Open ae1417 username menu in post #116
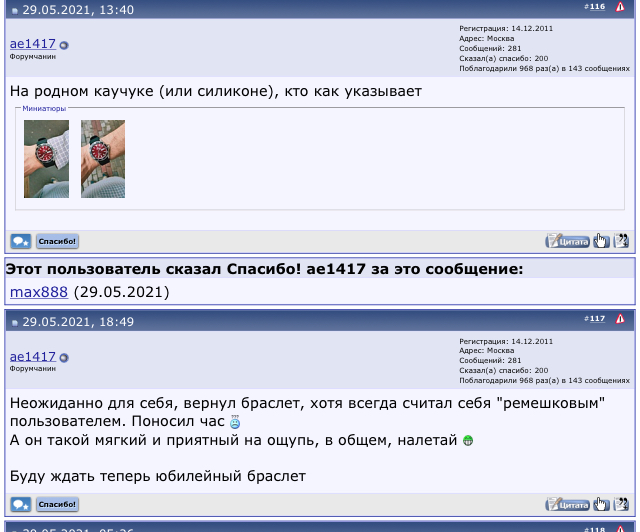Screen dimensions: 640x532 click(x=33, y=44)
